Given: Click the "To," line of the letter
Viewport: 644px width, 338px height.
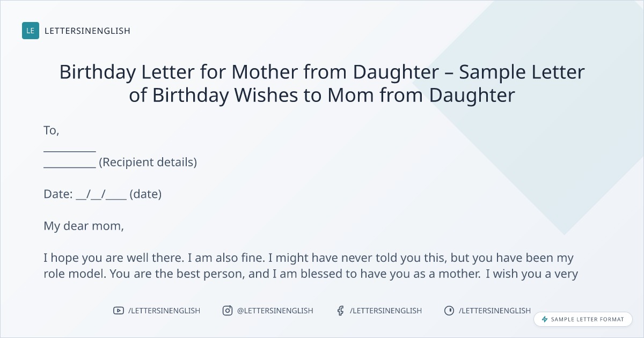Looking at the screenshot, I should (52, 130).
